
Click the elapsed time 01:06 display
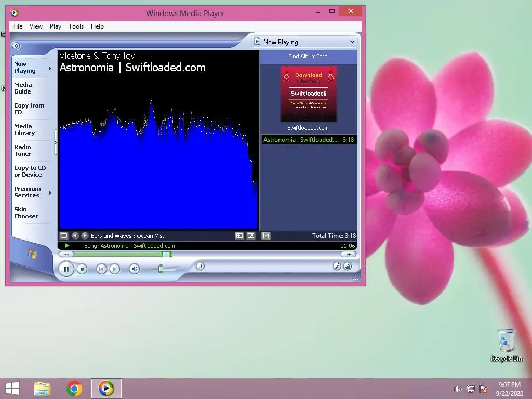click(x=348, y=246)
